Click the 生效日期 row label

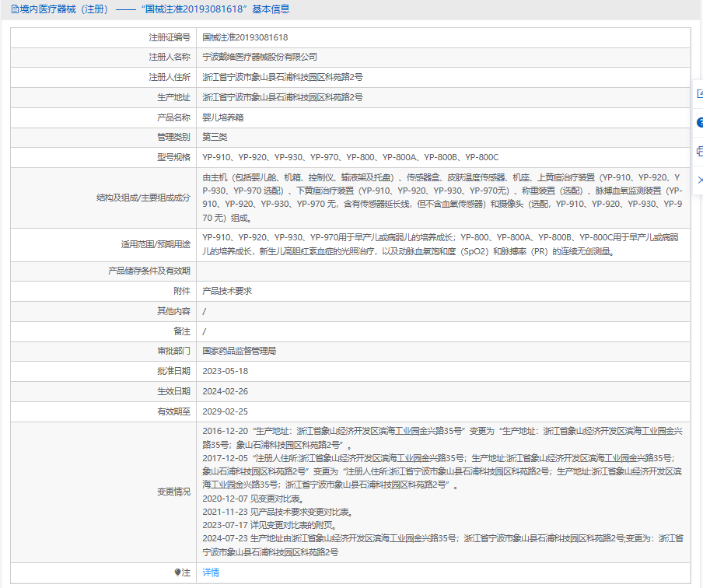pyautogui.click(x=173, y=391)
